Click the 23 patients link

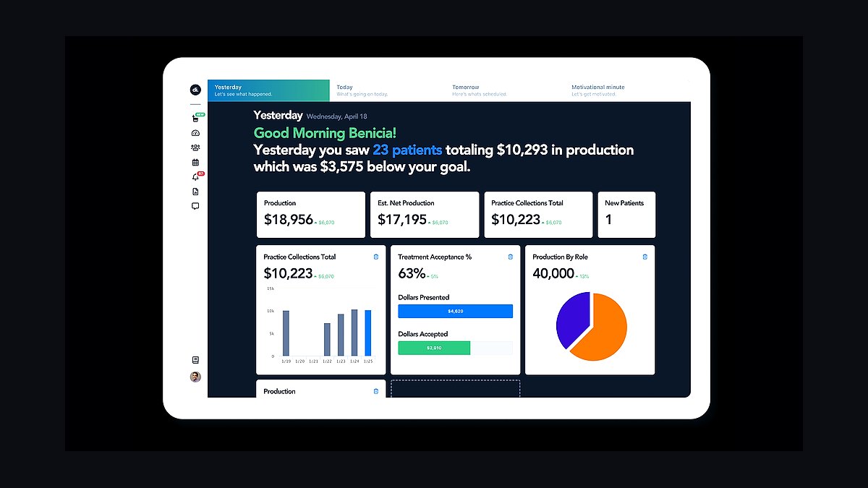tap(407, 150)
